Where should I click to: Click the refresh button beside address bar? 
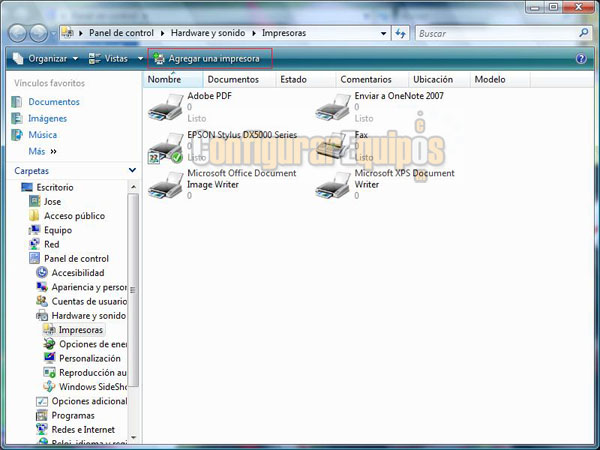coord(400,33)
